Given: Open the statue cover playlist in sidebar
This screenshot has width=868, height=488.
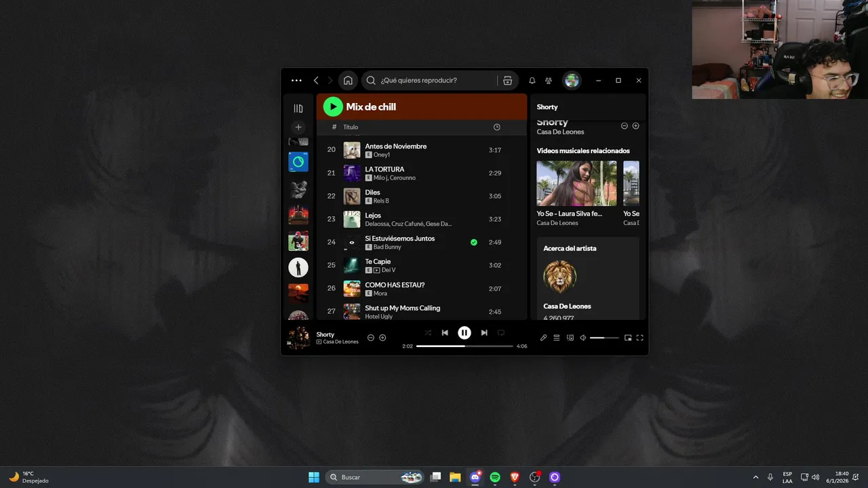Looking at the screenshot, I should click(x=298, y=189).
